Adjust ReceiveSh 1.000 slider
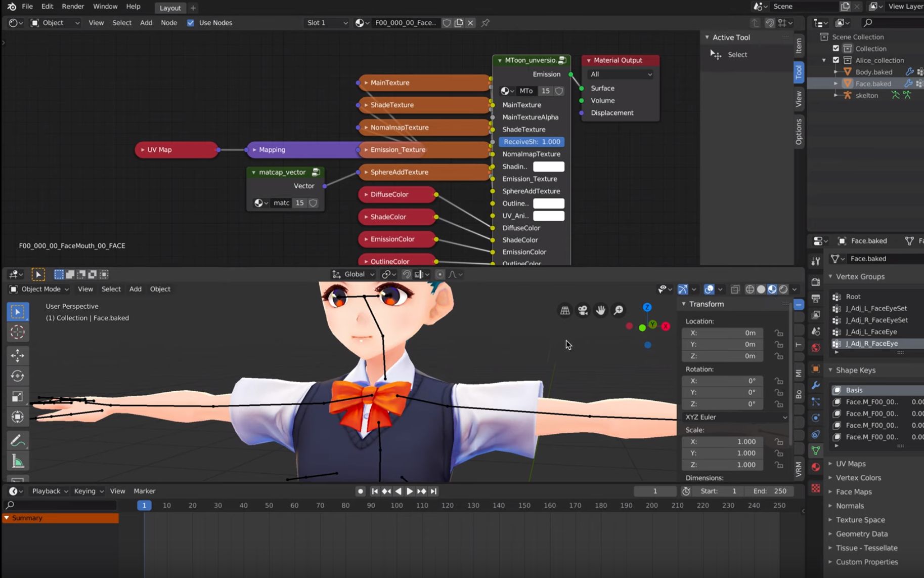The width and height of the screenshot is (924, 578). tap(532, 142)
